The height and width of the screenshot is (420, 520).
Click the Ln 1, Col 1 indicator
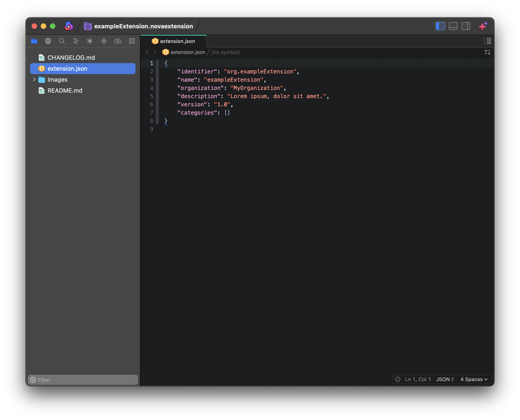pyautogui.click(x=418, y=379)
